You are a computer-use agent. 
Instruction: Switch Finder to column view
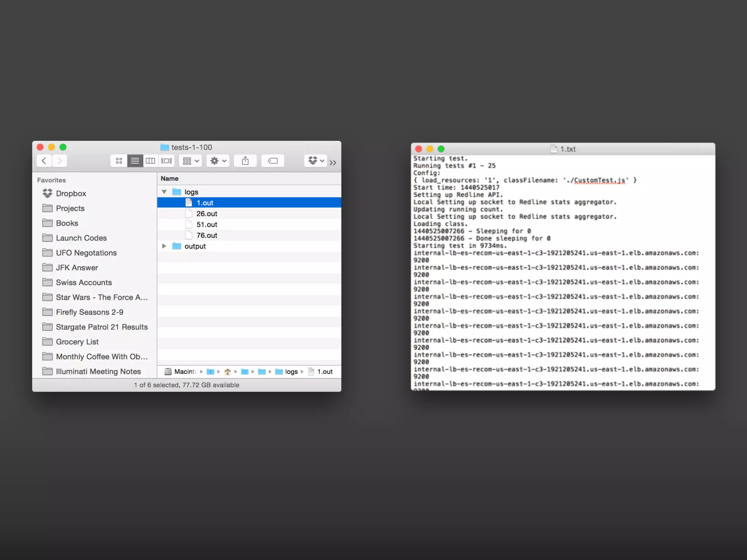(150, 161)
